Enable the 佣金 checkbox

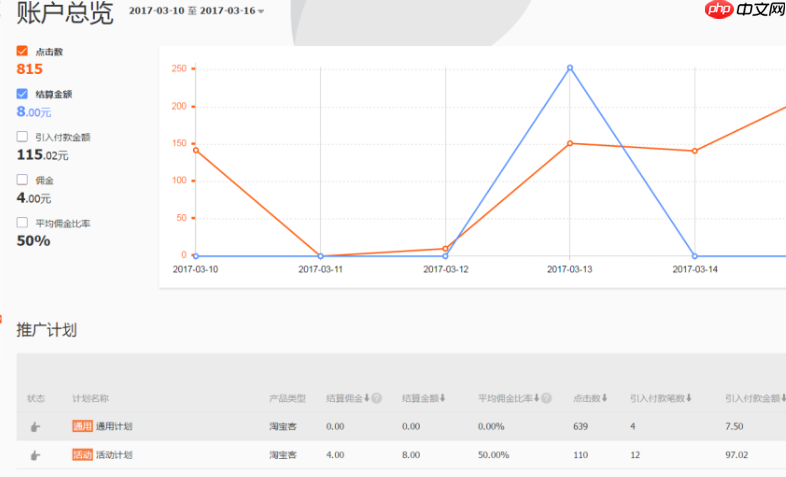[x=22, y=179]
